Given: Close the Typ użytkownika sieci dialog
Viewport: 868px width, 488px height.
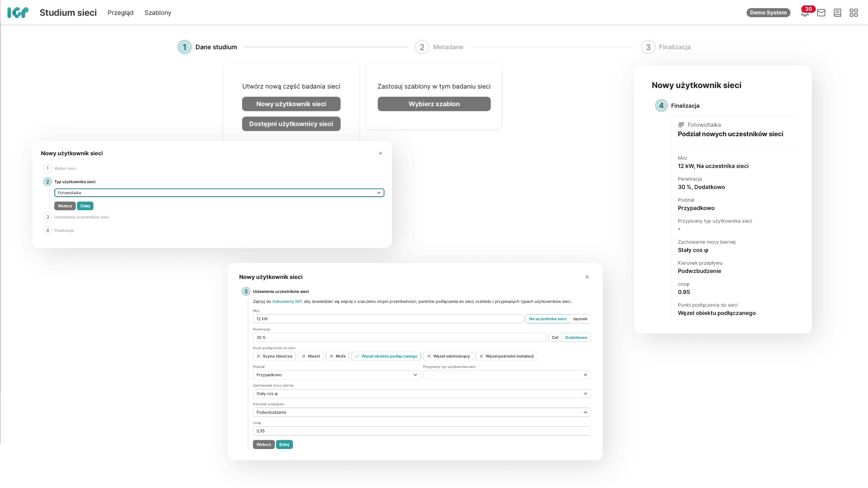Looking at the screenshot, I should (x=380, y=154).
